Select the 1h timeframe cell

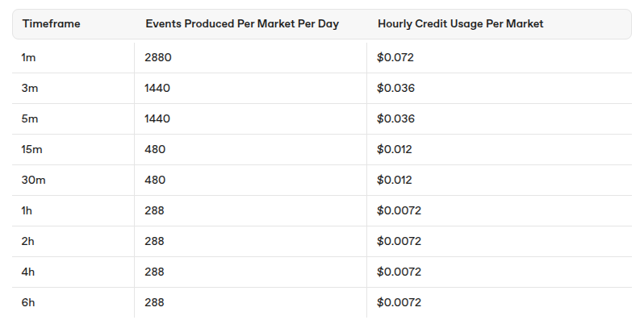(29, 211)
